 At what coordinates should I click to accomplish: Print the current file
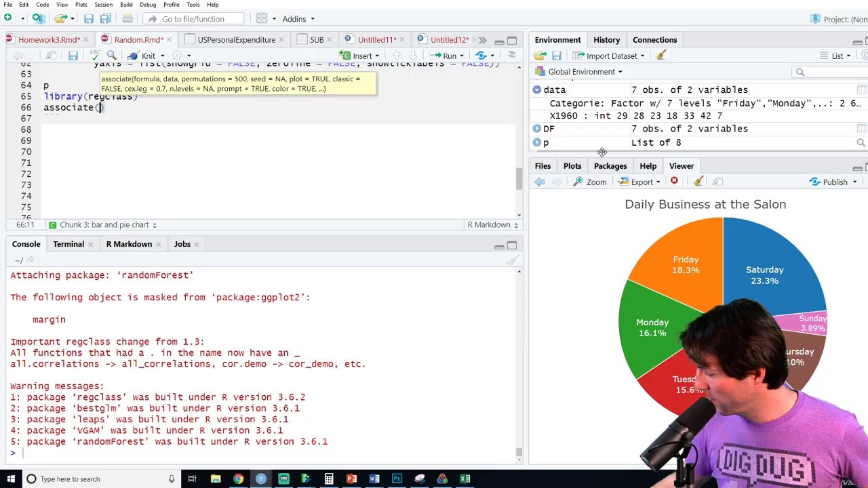pyautogui.click(x=127, y=18)
